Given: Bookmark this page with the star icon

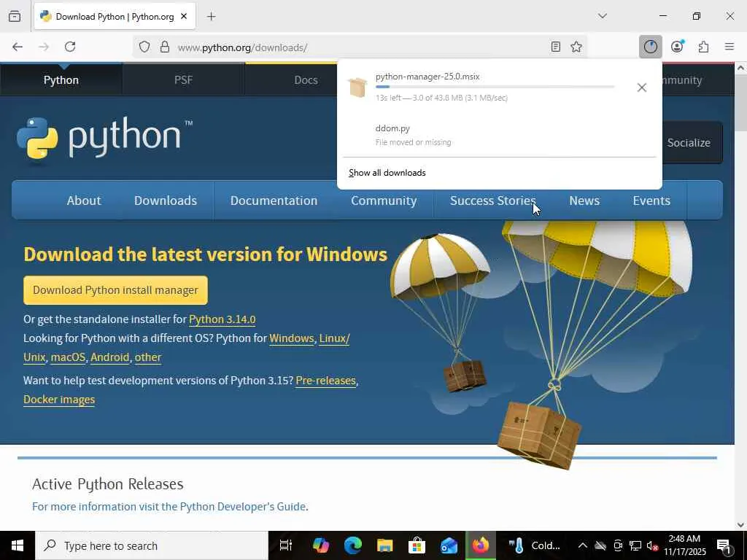Looking at the screenshot, I should (x=576, y=47).
